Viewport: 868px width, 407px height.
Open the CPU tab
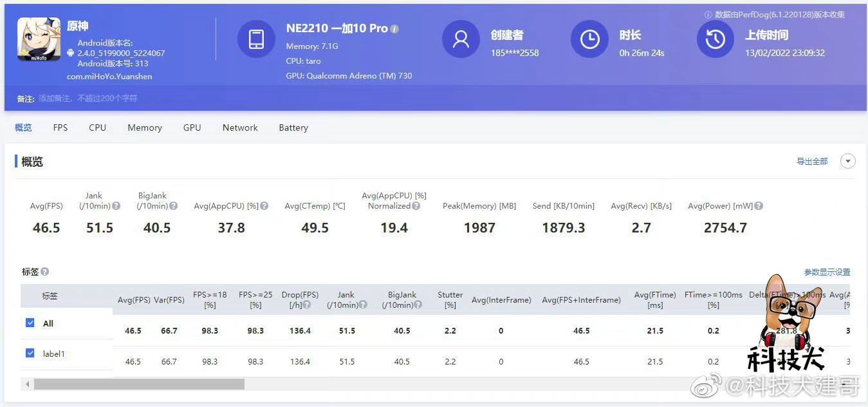click(98, 128)
